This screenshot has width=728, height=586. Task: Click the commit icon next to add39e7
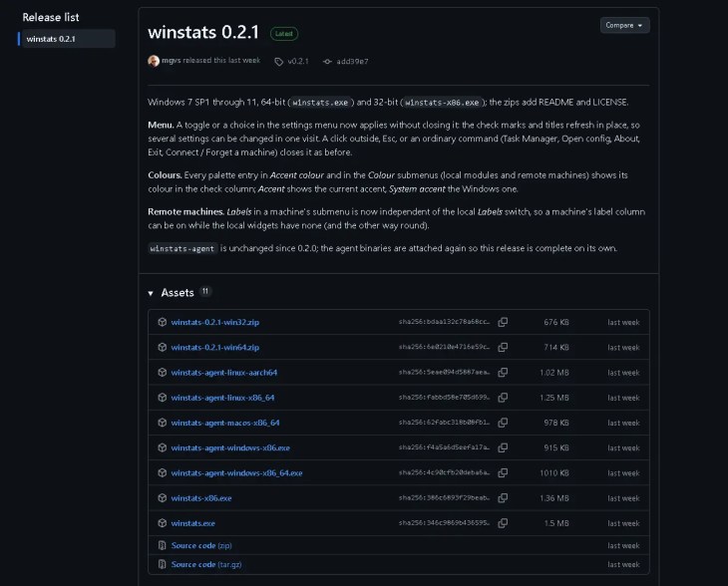(327, 61)
